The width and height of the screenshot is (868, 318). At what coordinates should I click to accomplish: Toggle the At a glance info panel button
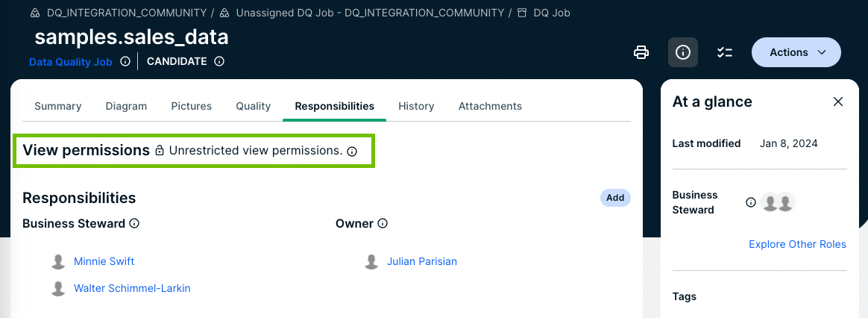tap(682, 52)
